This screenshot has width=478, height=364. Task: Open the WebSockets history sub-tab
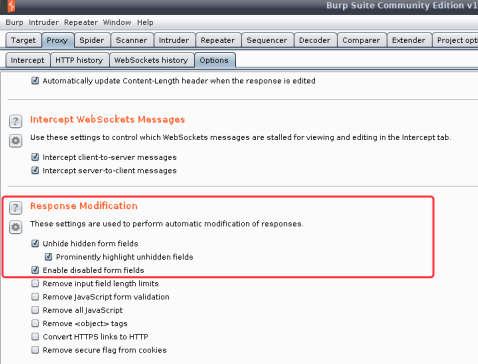pyautogui.click(x=152, y=60)
